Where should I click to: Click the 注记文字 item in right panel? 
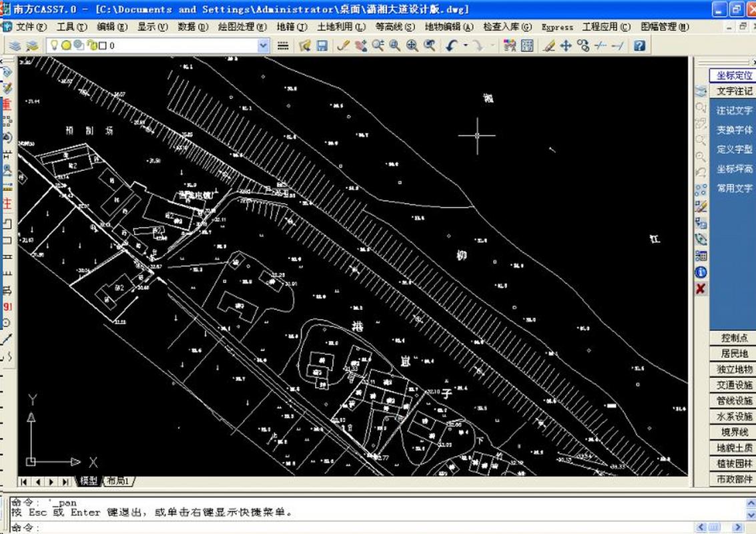tap(734, 111)
